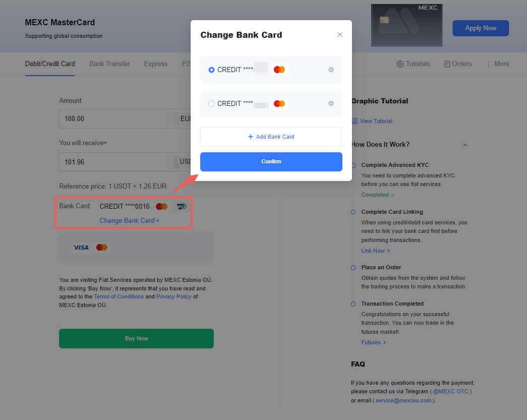Click Add Bank Card in the dialog
The width and height of the screenshot is (527, 420).
pos(271,137)
